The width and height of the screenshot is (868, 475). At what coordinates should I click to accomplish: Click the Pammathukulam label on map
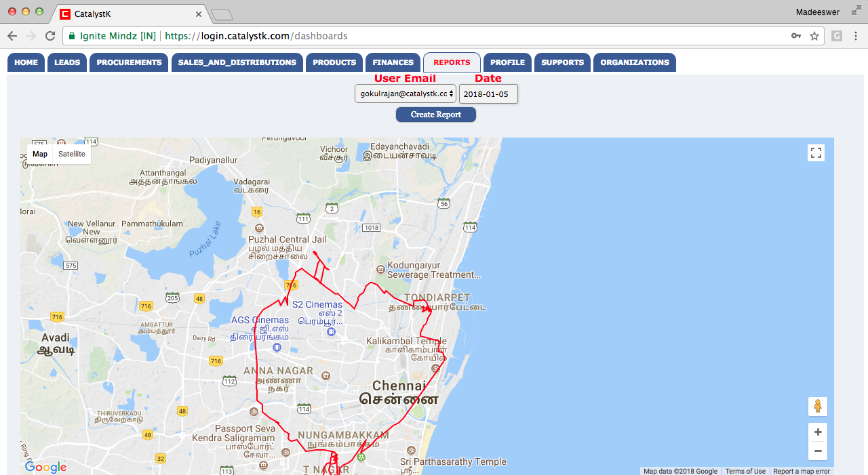pyautogui.click(x=152, y=224)
